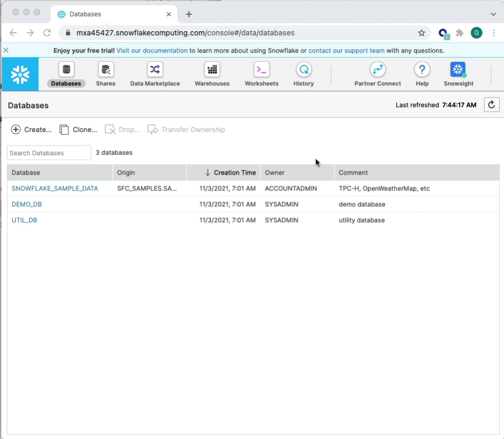Click the Clone database button
This screenshot has width=504, height=439.
pos(79,130)
